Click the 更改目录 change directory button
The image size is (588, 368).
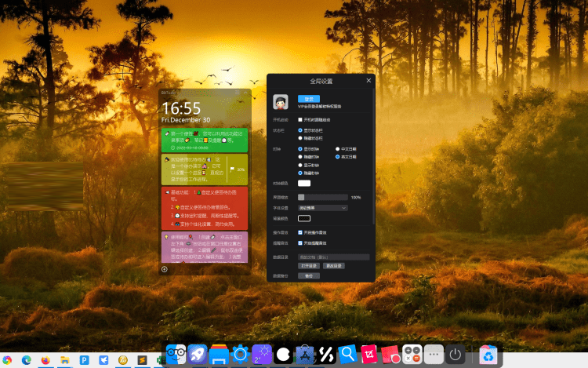[x=334, y=266]
